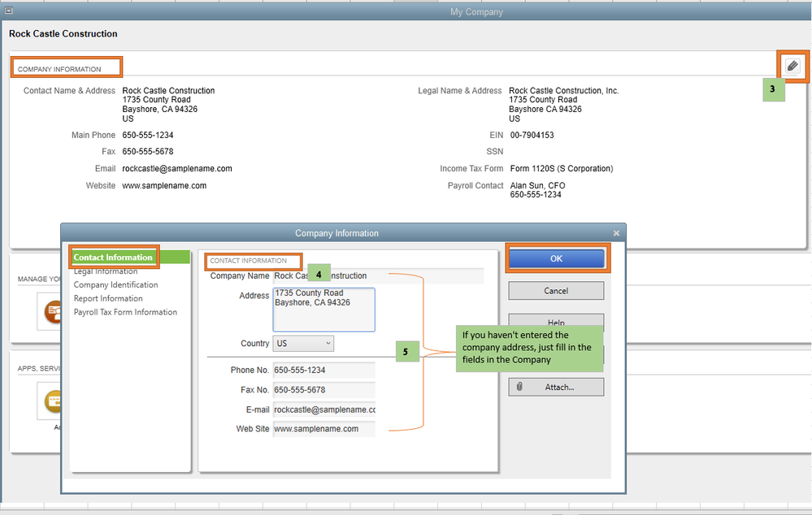Click the Fax value 650-555-5678 in company info

click(x=148, y=152)
